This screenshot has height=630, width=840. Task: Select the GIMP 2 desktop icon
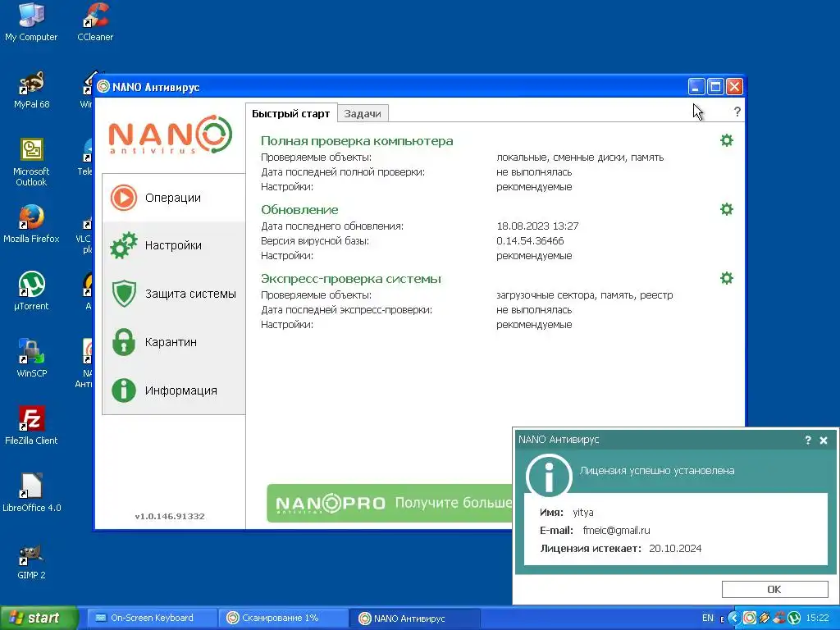tap(31, 560)
